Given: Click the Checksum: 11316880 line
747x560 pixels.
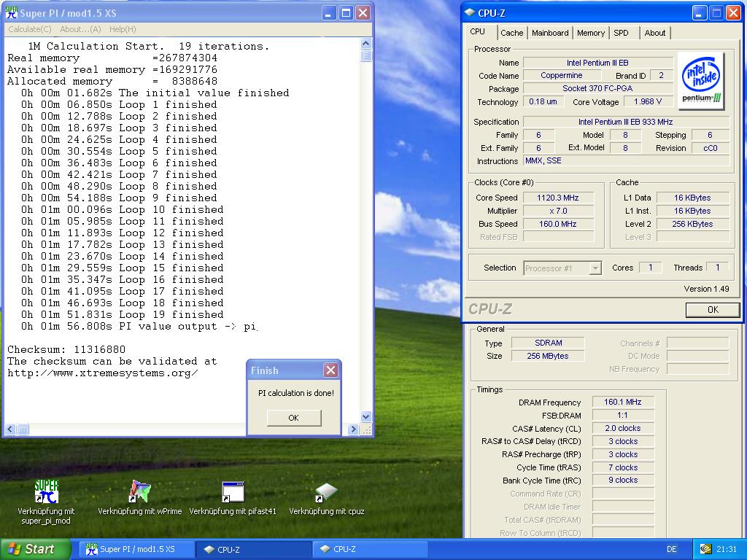Looking at the screenshot, I should pos(66,349).
